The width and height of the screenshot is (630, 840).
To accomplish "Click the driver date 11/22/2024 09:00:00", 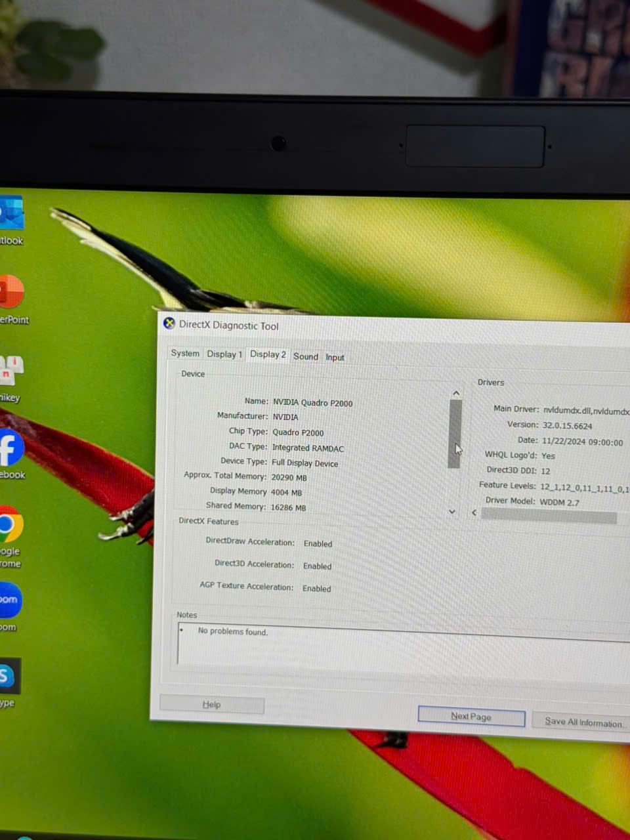I will [583, 442].
